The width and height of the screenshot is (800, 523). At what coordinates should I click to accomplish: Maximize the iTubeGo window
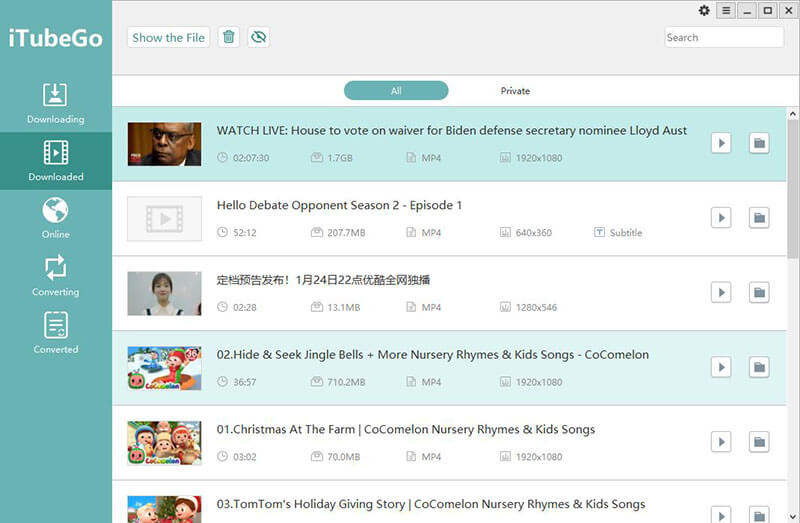coord(767,10)
